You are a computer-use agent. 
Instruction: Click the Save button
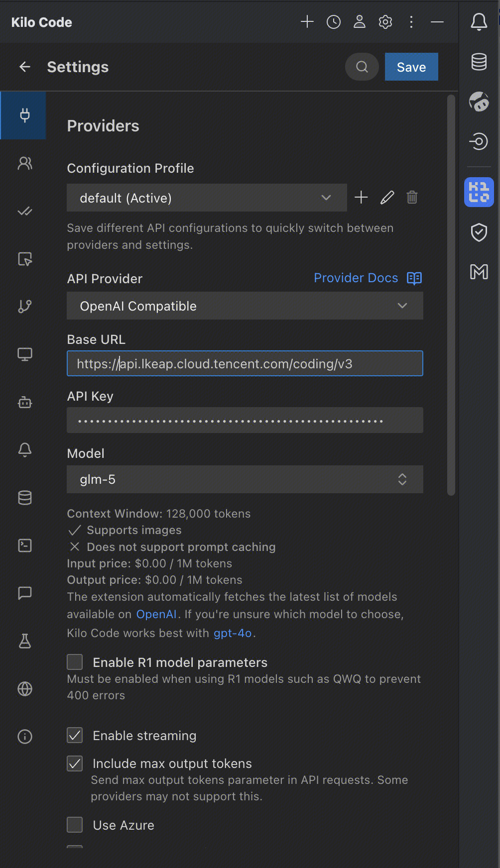[x=411, y=67]
